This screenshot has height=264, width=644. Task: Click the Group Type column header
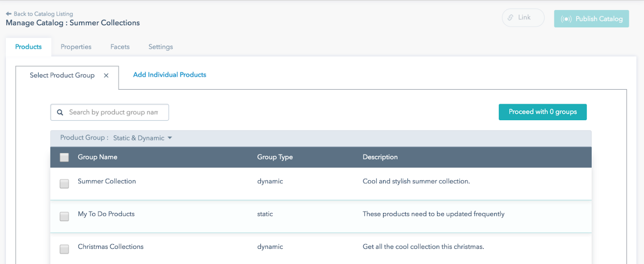pyautogui.click(x=275, y=157)
